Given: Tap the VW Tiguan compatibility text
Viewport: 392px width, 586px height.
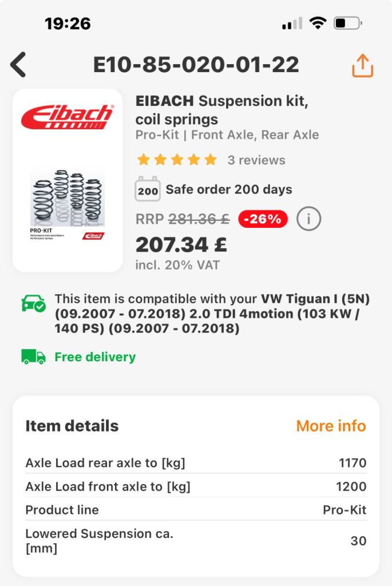Looking at the screenshot, I should [206, 314].
